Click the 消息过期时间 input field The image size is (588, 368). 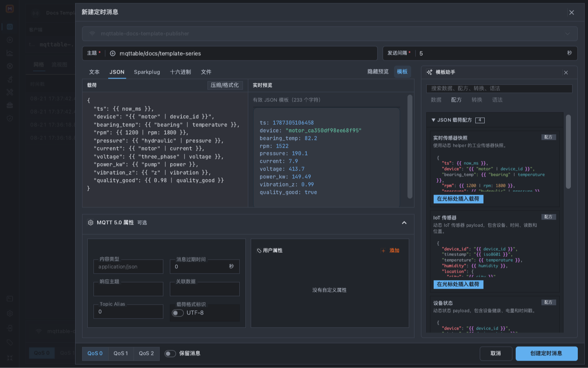[205, 267]
